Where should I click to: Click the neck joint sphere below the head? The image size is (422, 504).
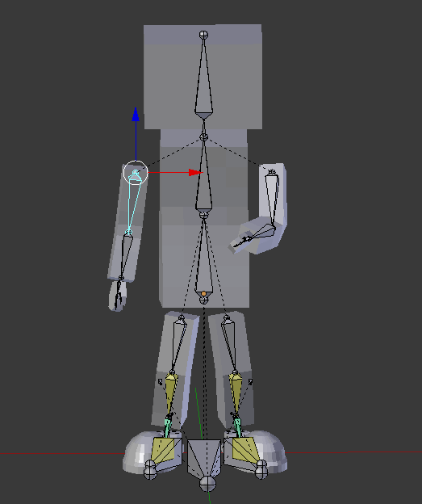203,137
